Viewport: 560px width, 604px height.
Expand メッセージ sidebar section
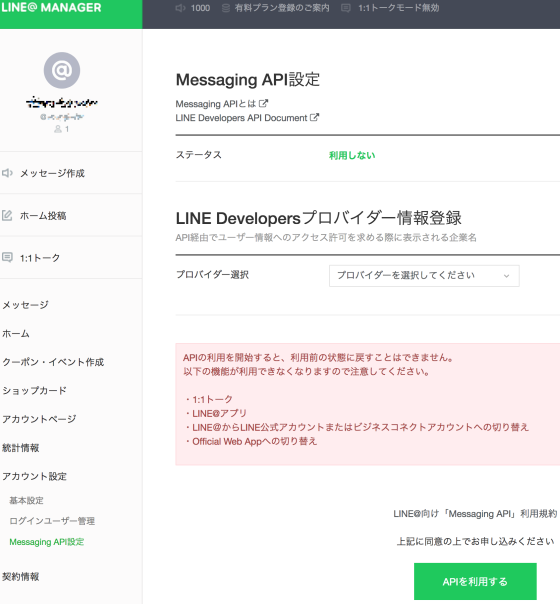click(x=25, y=305)
